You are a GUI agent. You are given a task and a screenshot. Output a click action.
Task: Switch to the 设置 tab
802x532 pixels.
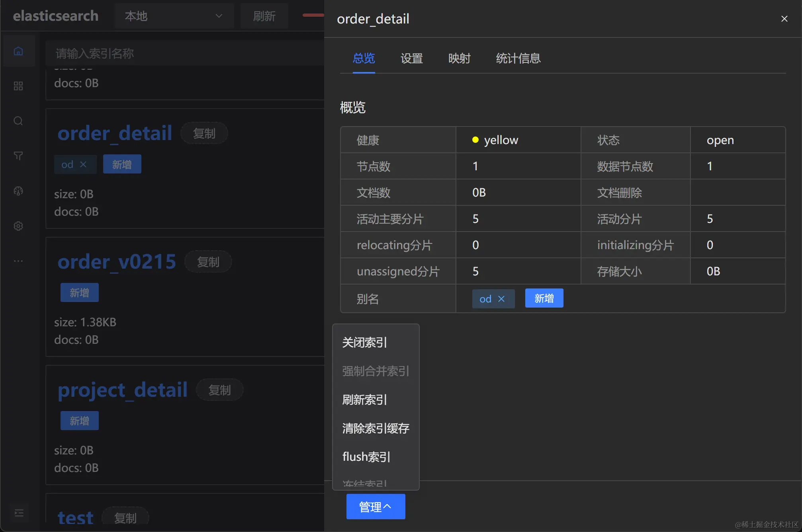click(x=411, y=58)
